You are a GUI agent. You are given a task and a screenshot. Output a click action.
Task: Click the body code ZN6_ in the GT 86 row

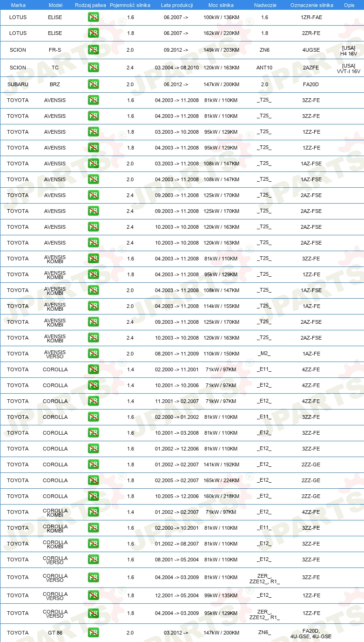[x=264, y=633]
